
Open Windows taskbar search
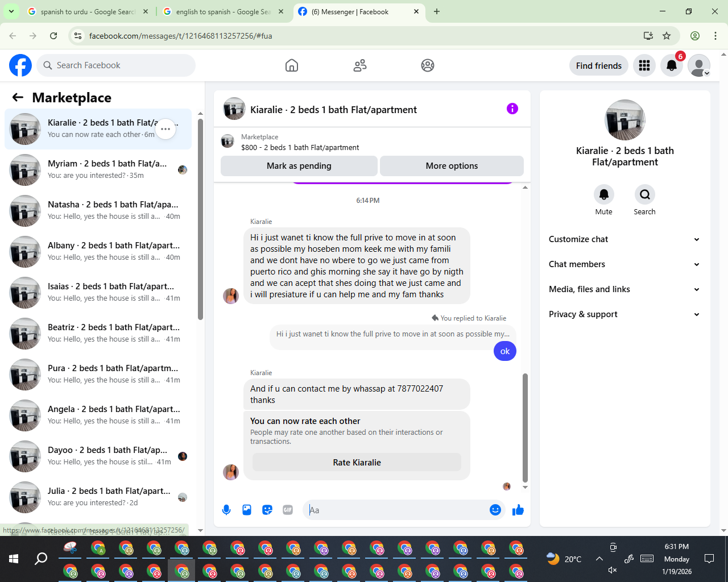(x=41, y=559)
